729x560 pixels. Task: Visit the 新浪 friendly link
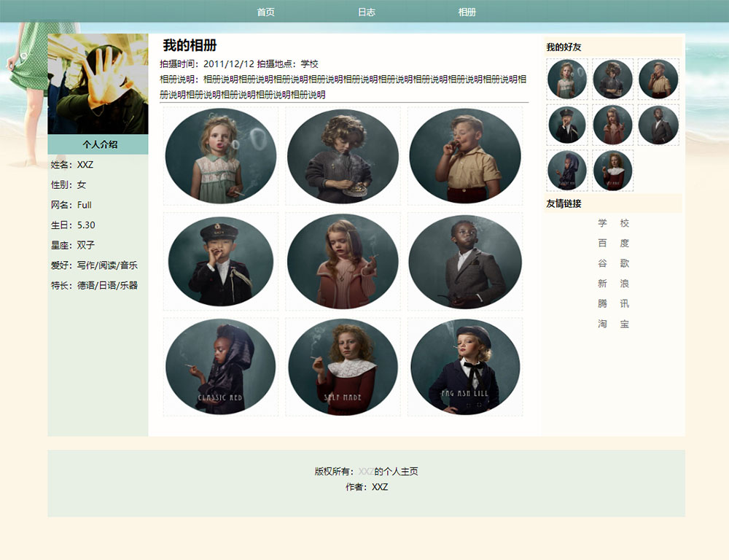pyautogui.click(x=613, y=284)
